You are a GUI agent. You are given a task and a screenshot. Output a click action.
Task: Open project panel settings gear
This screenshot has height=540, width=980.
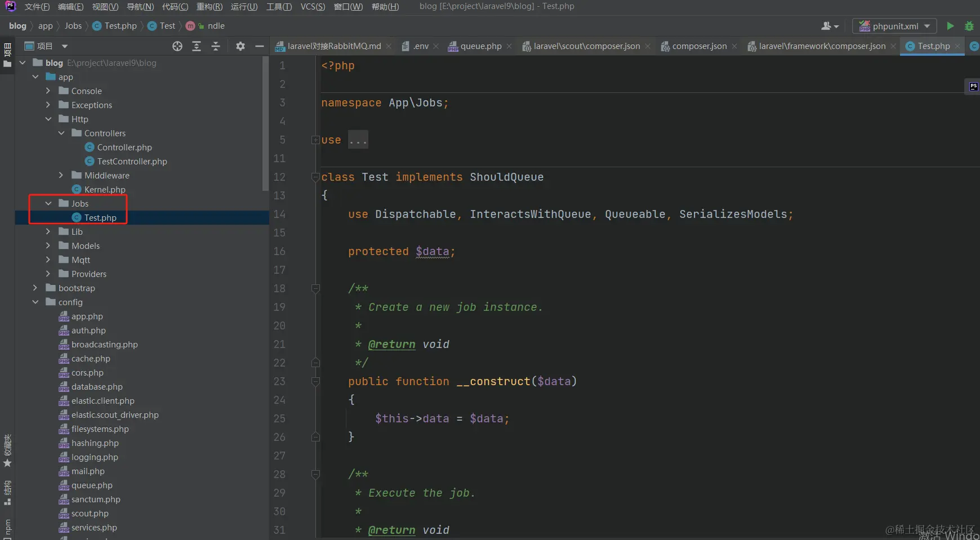[240, 46]
